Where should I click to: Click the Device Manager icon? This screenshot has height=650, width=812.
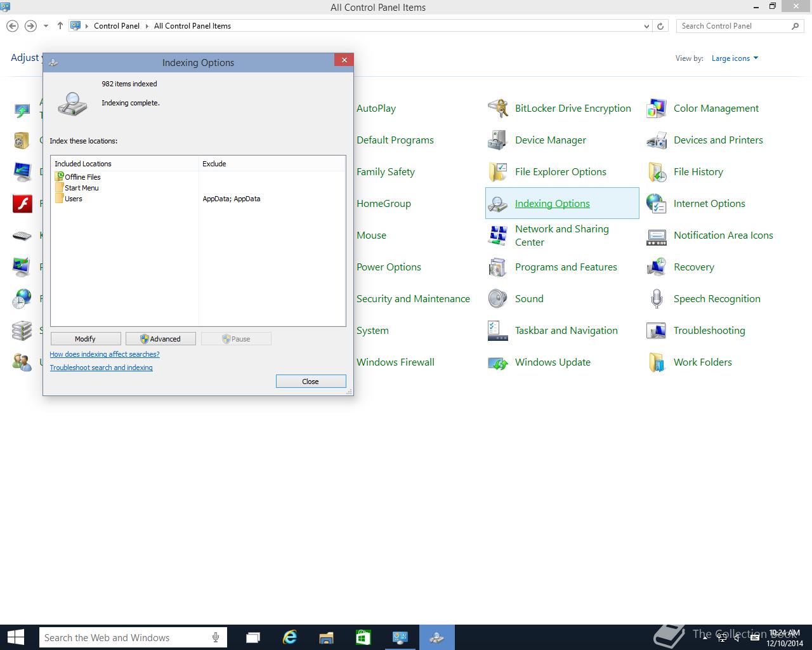click(x=498, y=140)
